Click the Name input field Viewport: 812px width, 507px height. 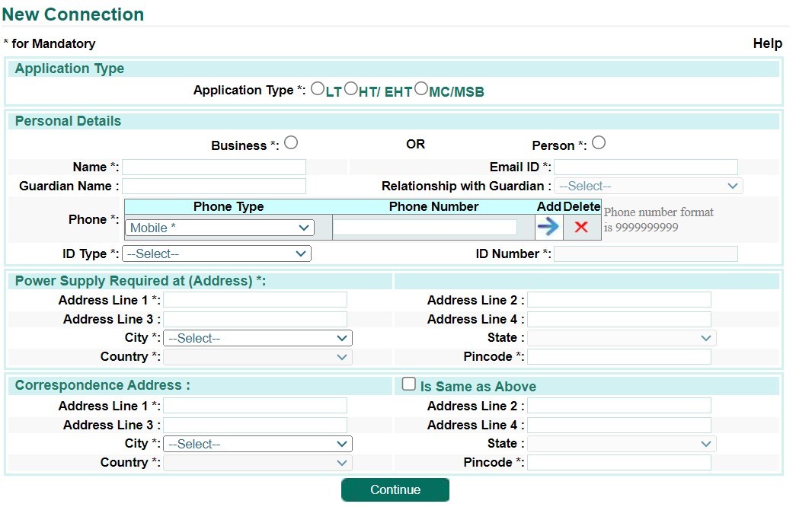(x=214, y=166)
